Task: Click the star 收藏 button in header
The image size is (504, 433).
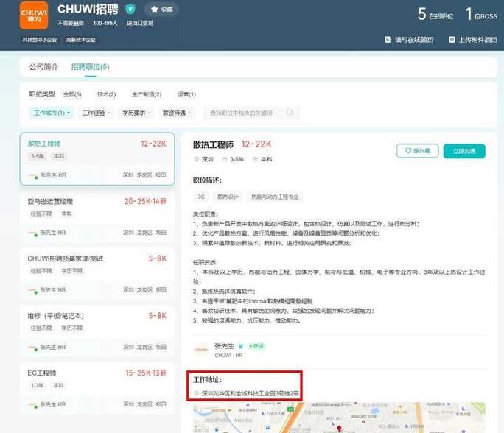Action: point(161,10)
